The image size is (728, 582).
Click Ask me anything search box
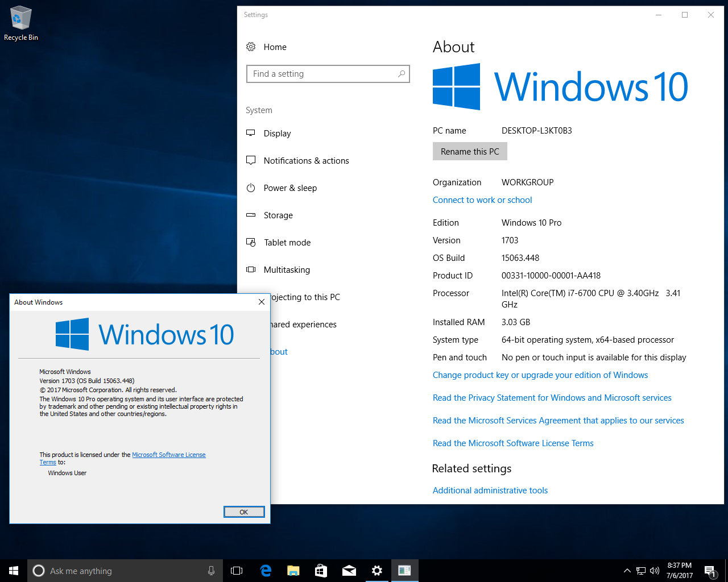click(x=124, y=571)
